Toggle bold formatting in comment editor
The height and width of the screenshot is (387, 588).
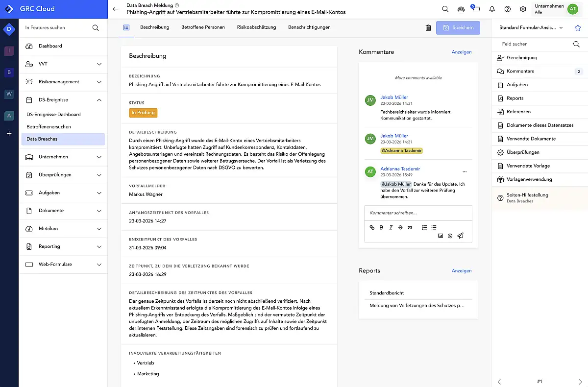pos(381,227)
